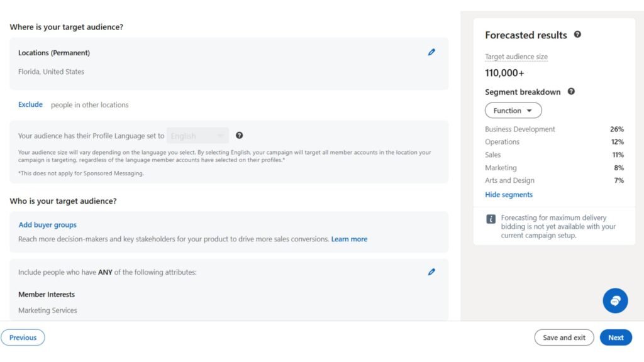
Task: Proceed using the Next button
Action: pyautogui.click(x=616, y=337)
